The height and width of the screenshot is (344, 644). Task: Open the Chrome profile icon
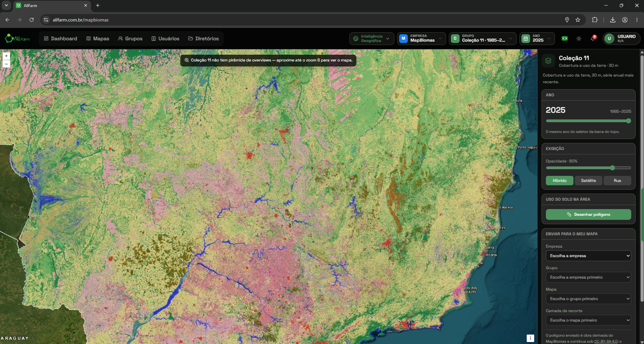625,20
